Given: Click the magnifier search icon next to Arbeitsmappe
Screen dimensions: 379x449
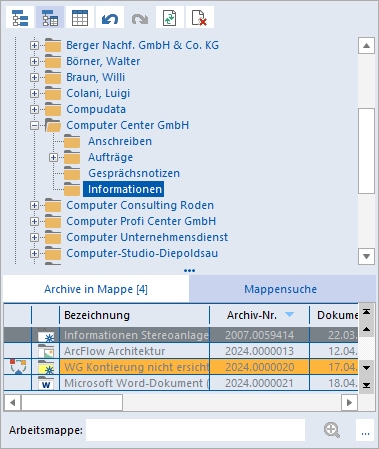Looking at the screenshot, I should pos(332,430).
